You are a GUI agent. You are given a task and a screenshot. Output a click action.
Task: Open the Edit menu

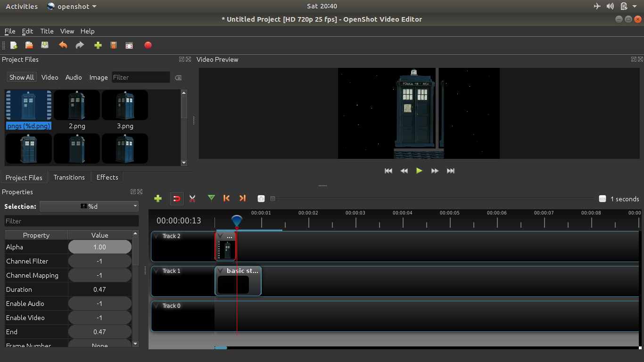point(27,31)
